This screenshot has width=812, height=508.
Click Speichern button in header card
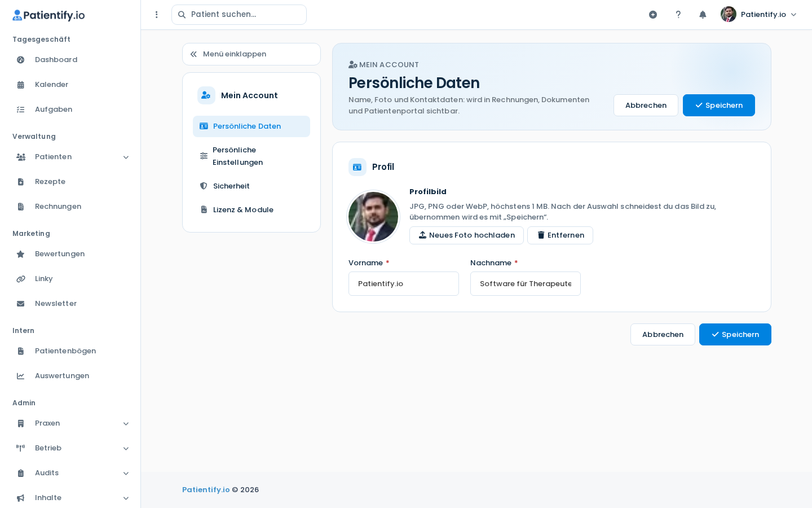pyautogui.click(x=719, y=106)
